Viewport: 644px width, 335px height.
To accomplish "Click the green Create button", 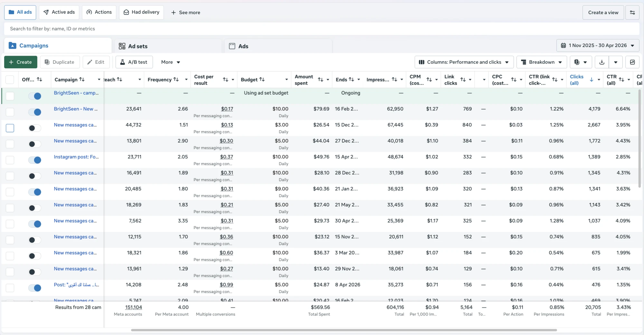I will point(21,62).
